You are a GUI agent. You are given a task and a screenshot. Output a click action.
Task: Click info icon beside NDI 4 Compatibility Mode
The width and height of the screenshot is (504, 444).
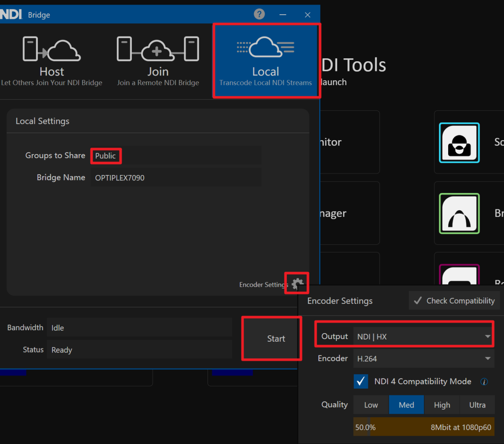484,381
